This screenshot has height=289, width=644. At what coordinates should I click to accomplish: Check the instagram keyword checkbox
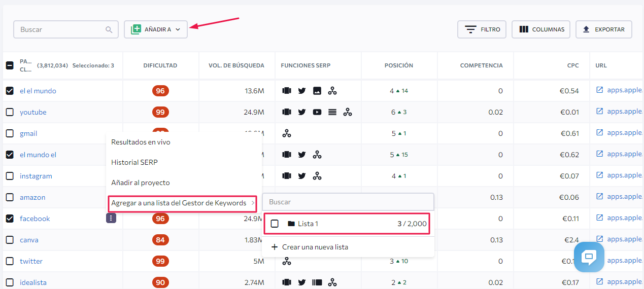point(10,176)
